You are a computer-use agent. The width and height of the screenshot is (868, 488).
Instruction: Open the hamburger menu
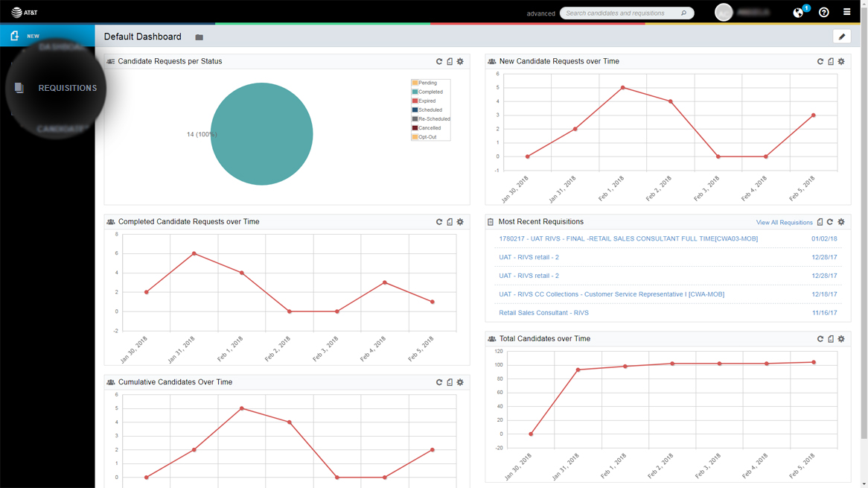846,12
